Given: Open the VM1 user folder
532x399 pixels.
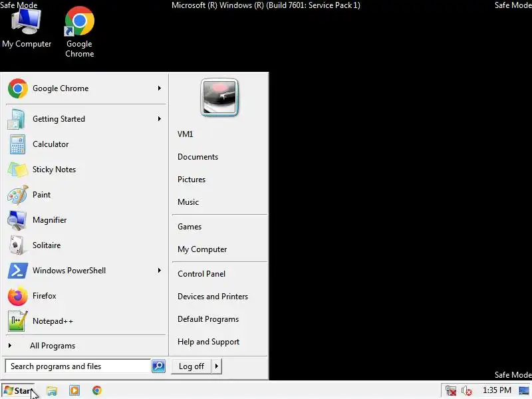Looking at the screenshot, I should tap(186, 134).
